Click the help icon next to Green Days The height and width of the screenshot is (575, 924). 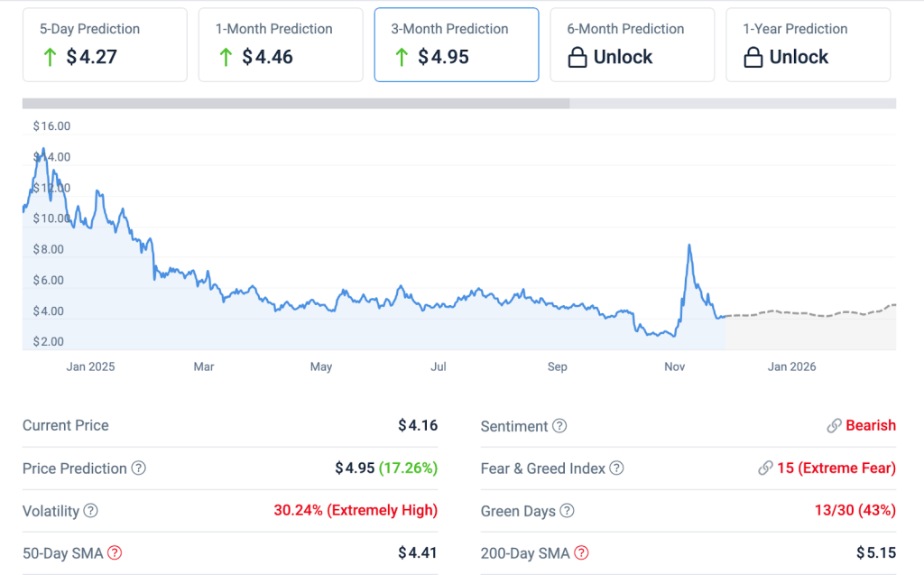pos(567,511)
